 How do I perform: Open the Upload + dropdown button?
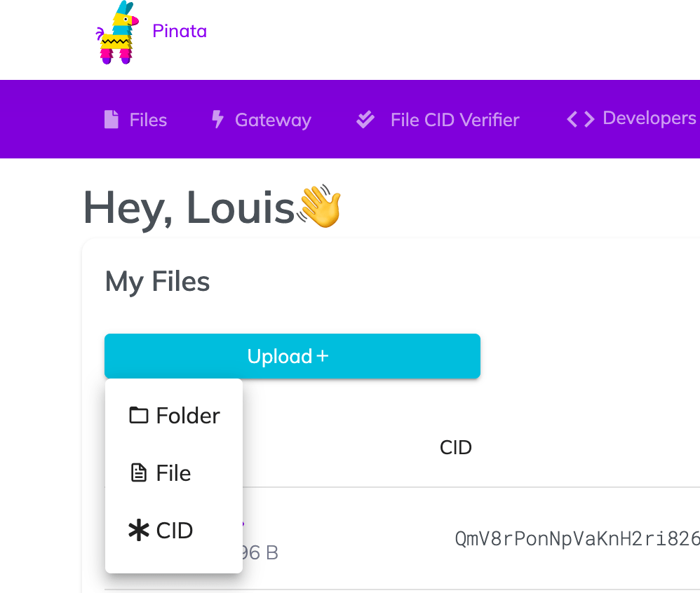pos(292,356)
